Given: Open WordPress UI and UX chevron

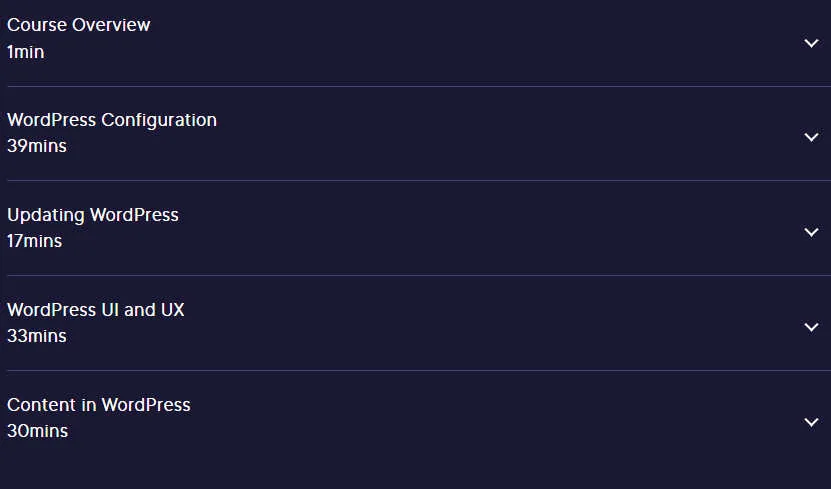Looking at the screenshot, I should [811, 327].
